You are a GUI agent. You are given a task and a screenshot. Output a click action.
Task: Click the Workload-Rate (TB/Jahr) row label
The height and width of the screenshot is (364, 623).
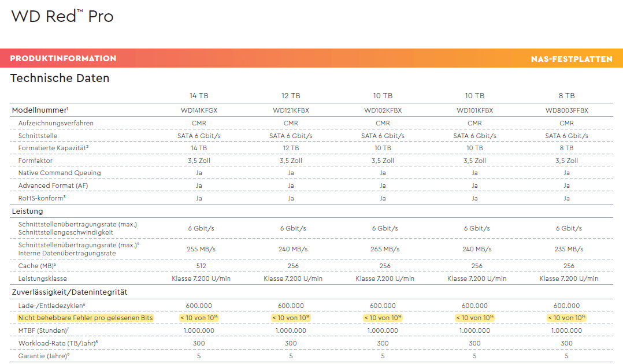(x=58, y=343)
